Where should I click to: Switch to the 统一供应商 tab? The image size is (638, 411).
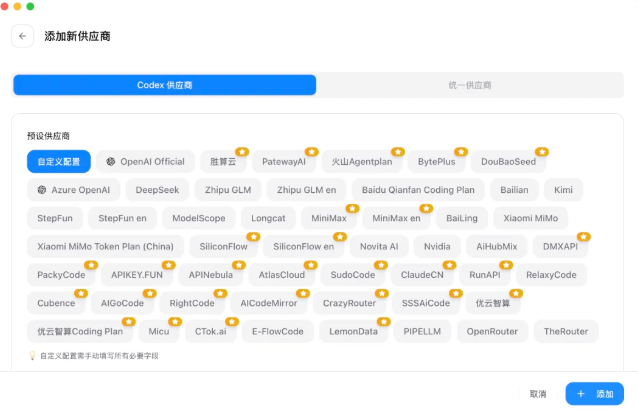pyautogui.click(x=470, y=85)
